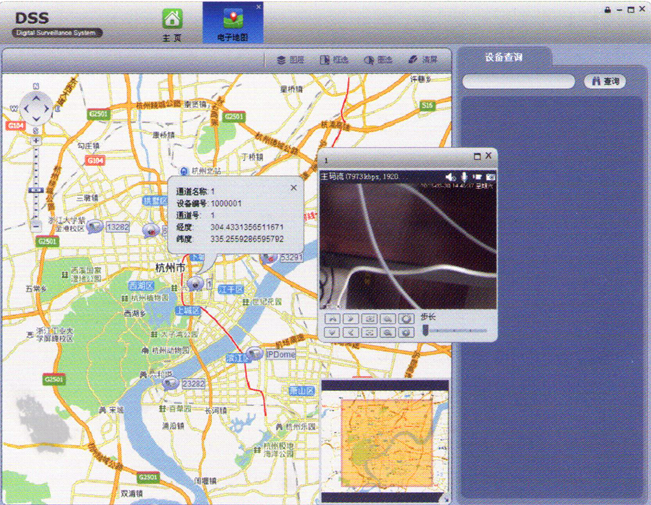Click the top-row PTZ magnifier button
The width and height of the screenshot is (651, 505).
pyautogui.click(x=388, y=319)
